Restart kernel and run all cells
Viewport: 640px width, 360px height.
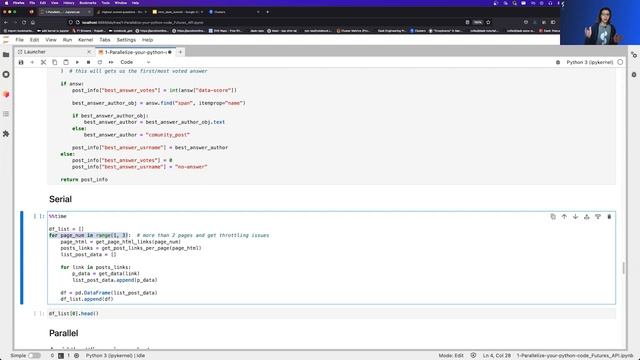pyautogui.click(x=111, y=62)
